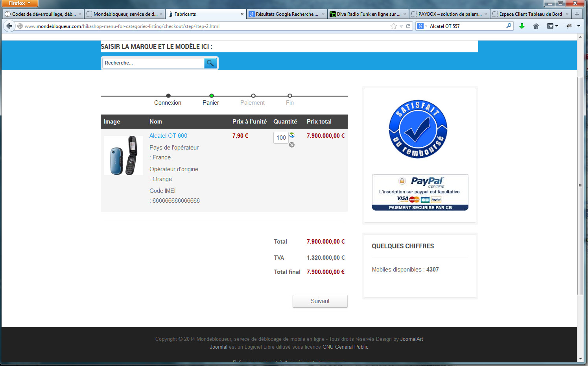Close the Diva Radio Funk tab
Image resolution: width=588 pixels, height=366 pixels.
pos(405,14)
